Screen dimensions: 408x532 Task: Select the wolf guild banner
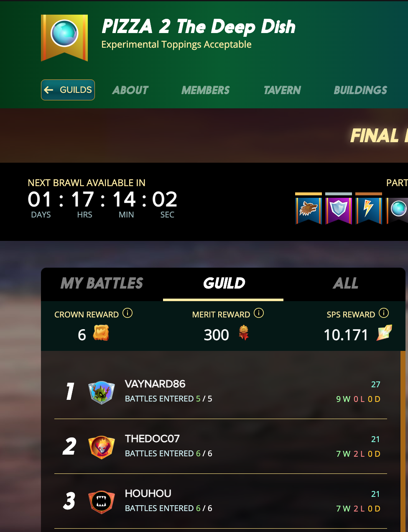(309, 209)
